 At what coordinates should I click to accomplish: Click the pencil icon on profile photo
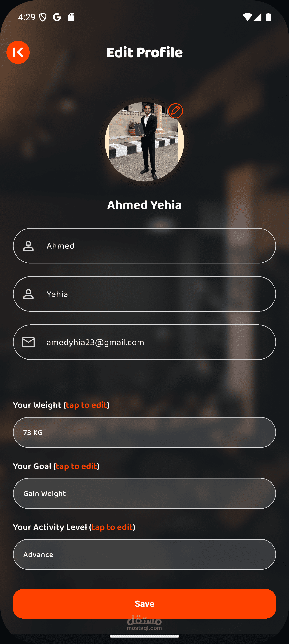click(x=175, y=110)
